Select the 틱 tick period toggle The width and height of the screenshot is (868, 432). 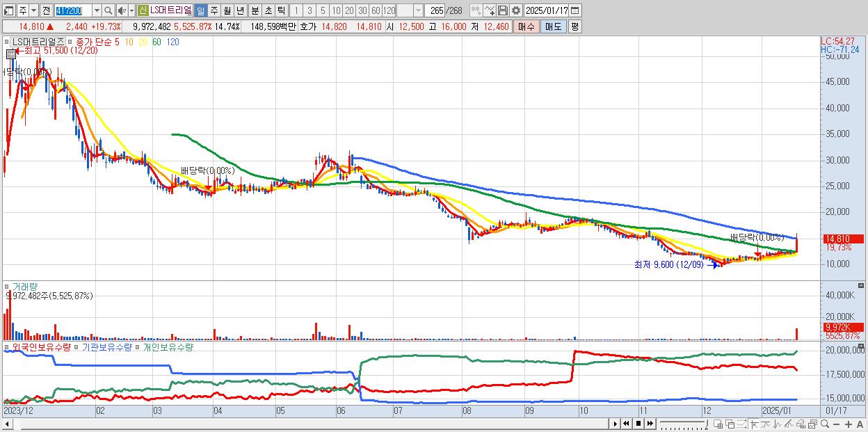281,10
